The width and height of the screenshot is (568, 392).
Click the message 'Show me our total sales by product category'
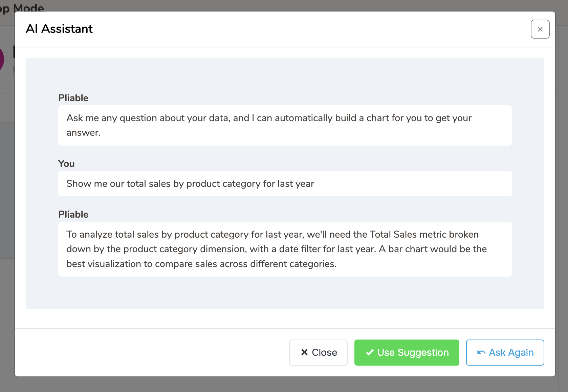[285, 183]
